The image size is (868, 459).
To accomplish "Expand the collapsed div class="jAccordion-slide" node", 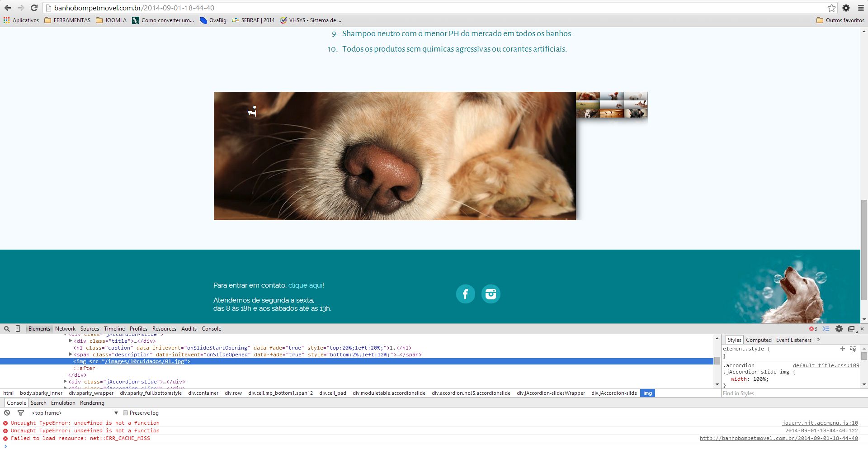I will click(65, 382).
